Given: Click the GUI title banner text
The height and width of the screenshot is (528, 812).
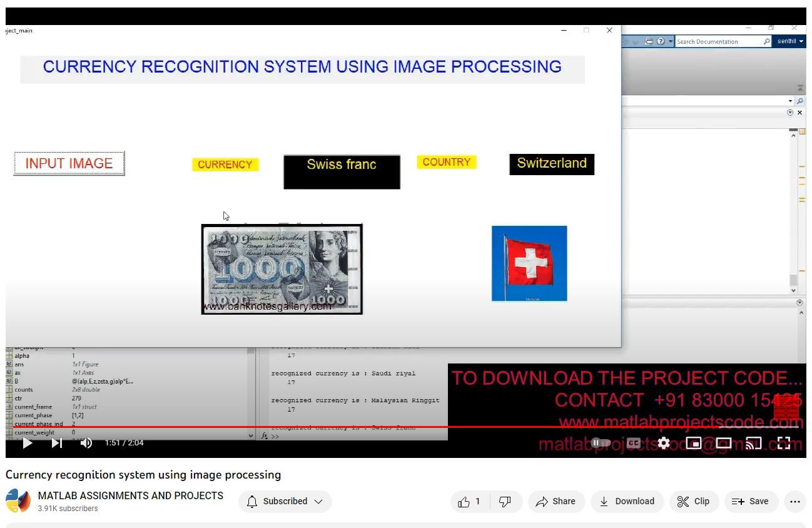Looking at the screenshot, I should point(302,67).
